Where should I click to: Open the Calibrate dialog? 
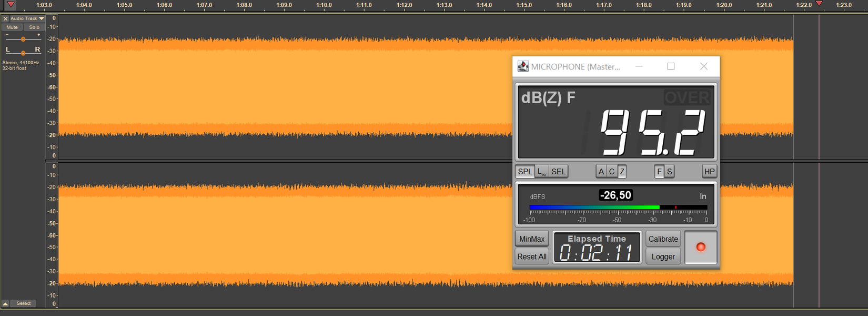click(x=663, y=239)
